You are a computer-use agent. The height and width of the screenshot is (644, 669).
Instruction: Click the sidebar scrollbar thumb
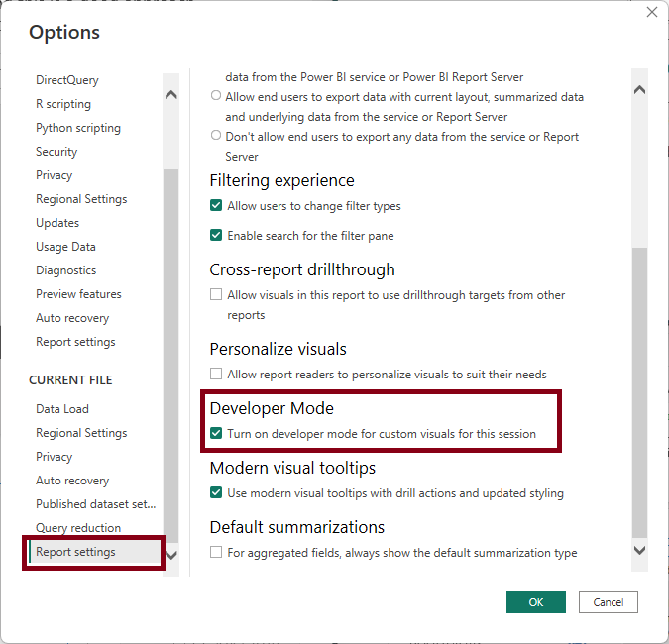pyautogui.click(x=171, y=357)
